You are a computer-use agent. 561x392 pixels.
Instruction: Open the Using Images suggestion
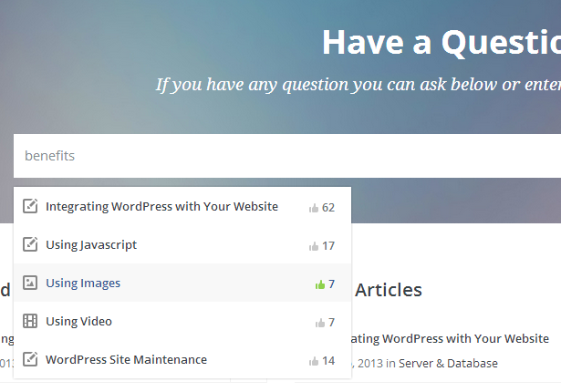click(83, 284)
